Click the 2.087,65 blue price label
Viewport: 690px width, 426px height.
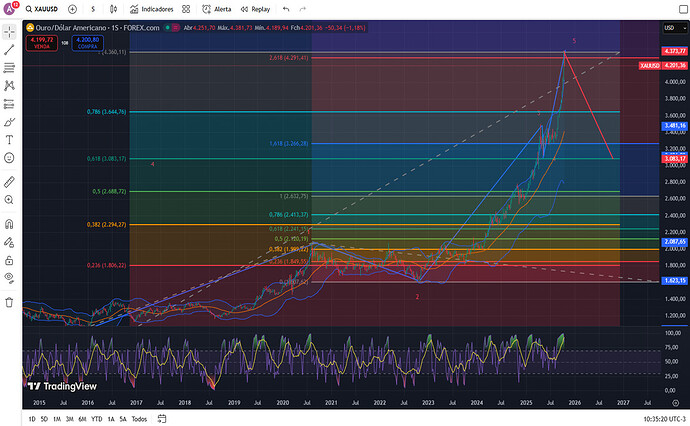pyautogui.click(x=675, y=242)
